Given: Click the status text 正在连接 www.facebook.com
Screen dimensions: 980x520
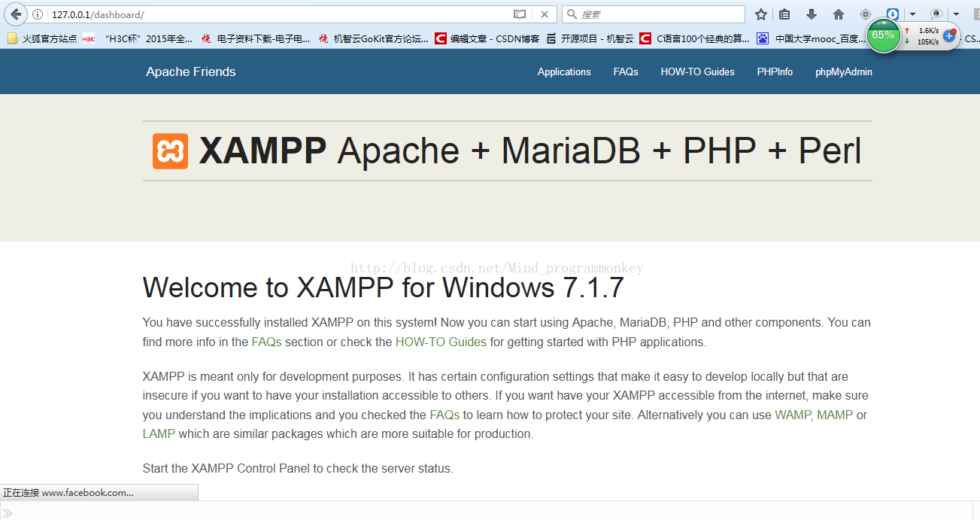Looking at the screenshot, I should click(68, 493).
